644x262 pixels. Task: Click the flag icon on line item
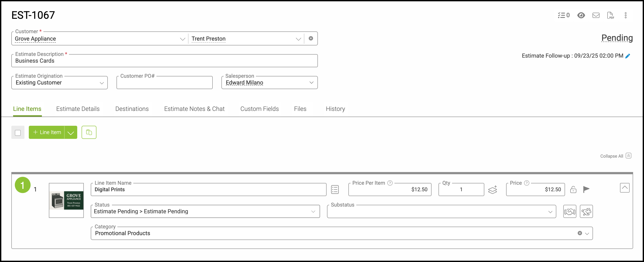586,190
